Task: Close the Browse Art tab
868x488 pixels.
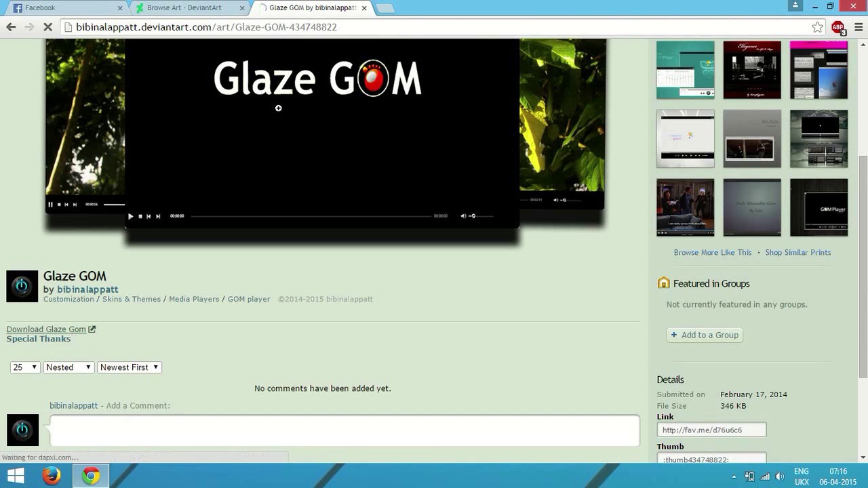Action: coord(242,8)
